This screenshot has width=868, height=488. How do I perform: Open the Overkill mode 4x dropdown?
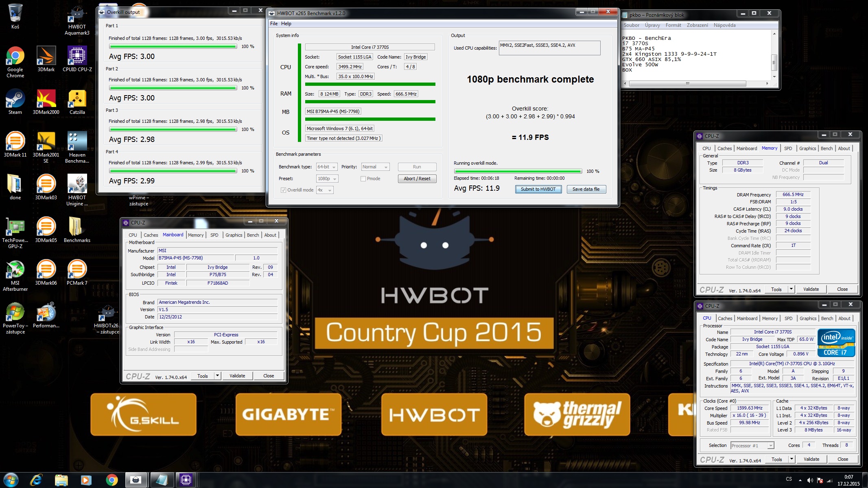[x=325, y=190]
